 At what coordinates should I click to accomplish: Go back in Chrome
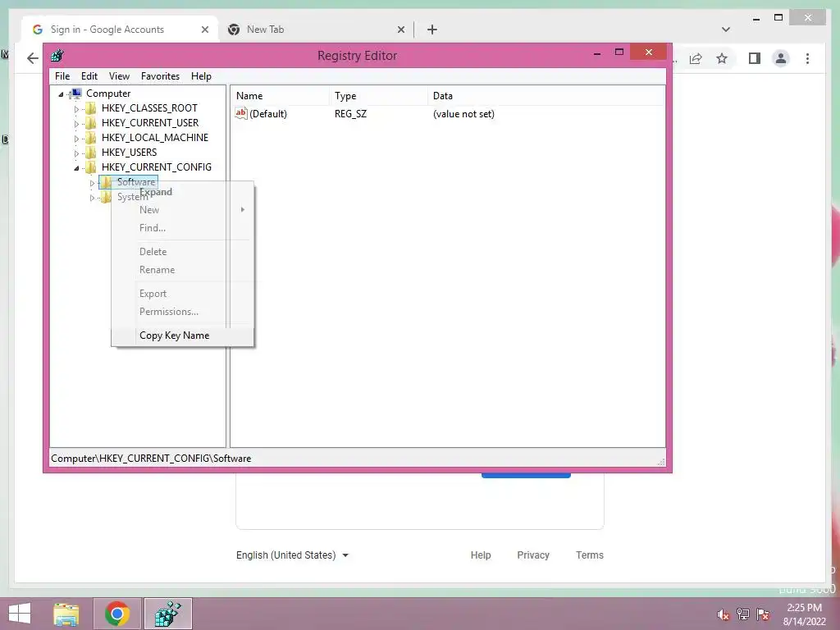tap(33, 58)
